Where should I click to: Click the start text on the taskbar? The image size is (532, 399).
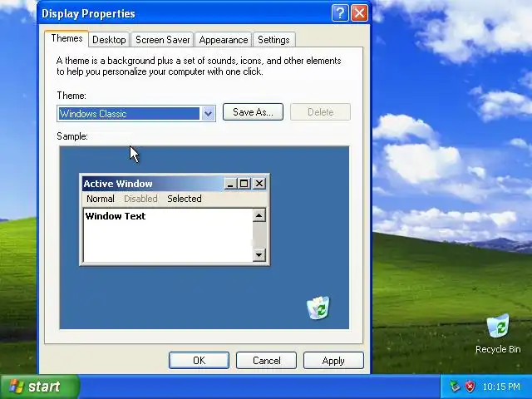point(44,387)
